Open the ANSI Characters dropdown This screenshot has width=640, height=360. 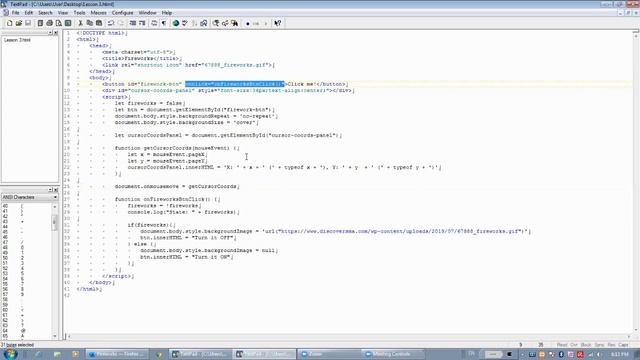coord(55,197)
